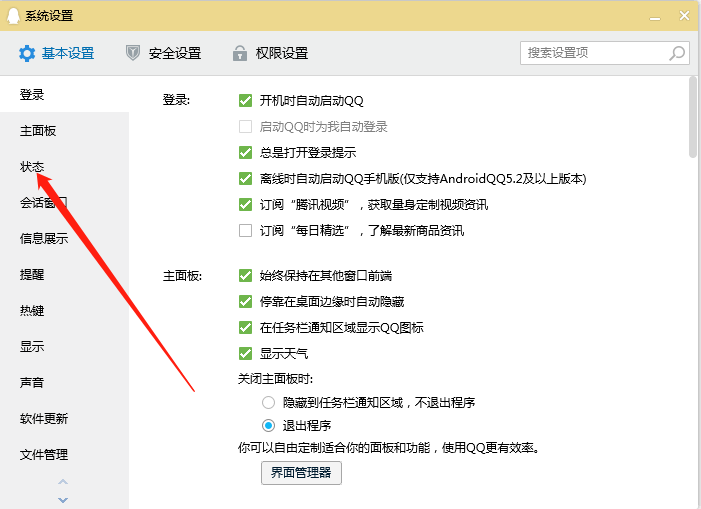This screenshot has height=509, width=701.
Task: Go to 信息展示 in the sidebar
Action: click(x=64, y=239)
